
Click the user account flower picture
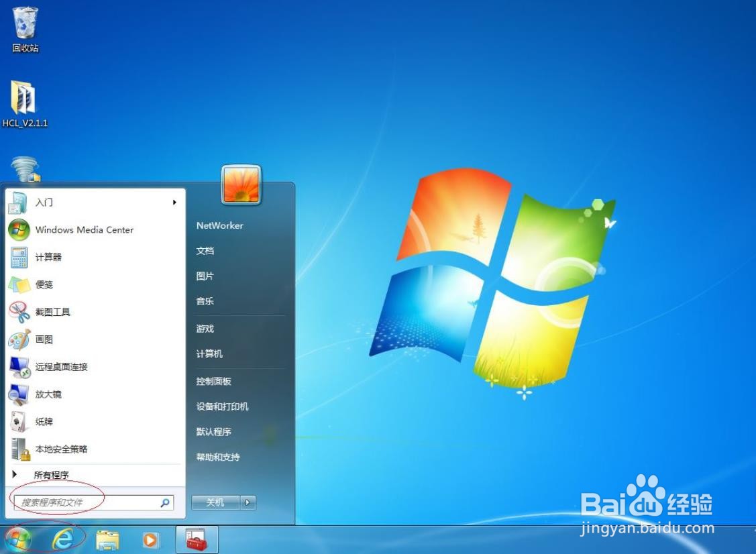point(241,184)
